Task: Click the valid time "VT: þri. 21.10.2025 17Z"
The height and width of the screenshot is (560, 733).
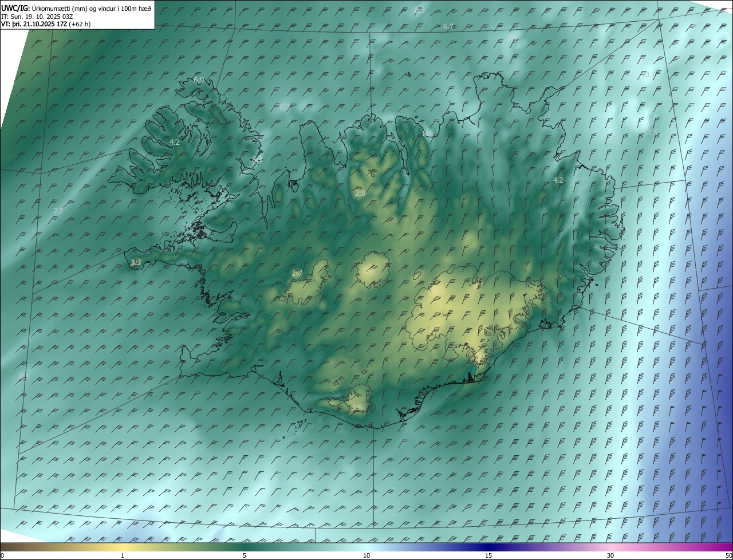Action: pyautogui.click(x=34, y=24)
